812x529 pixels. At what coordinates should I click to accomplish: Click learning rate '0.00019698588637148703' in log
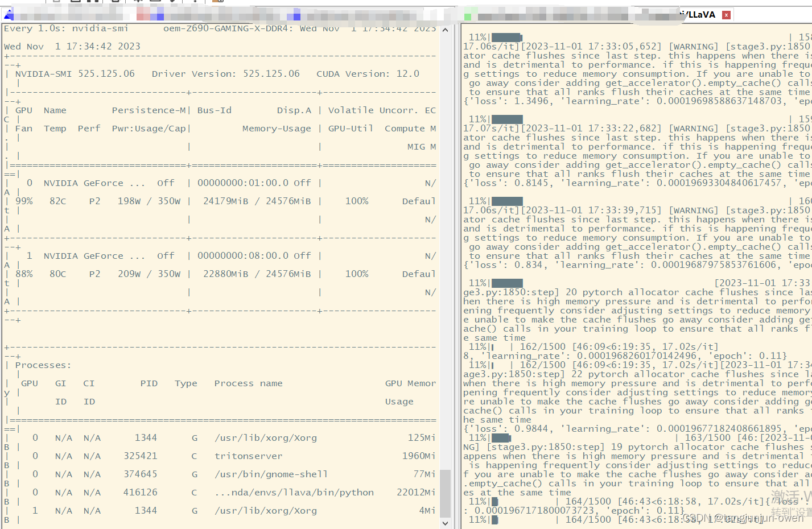pos(719,101)
